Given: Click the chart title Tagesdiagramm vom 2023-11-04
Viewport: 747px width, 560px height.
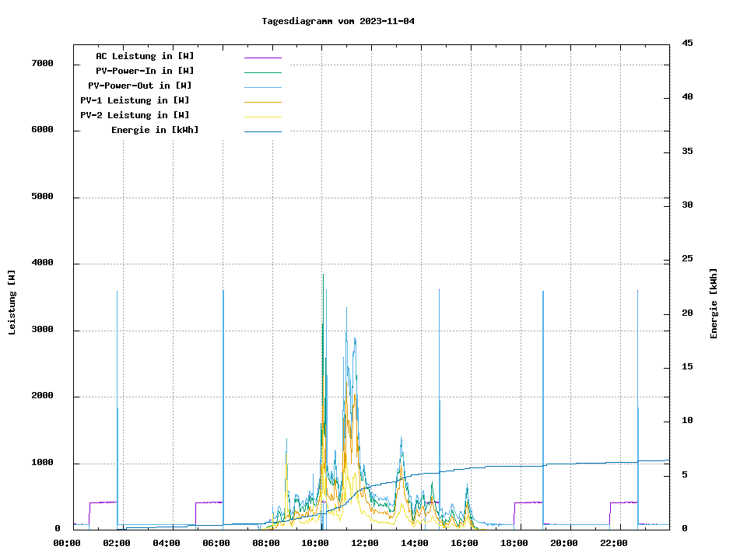Looking at the screenshot, I should click(x=338, y=21).
